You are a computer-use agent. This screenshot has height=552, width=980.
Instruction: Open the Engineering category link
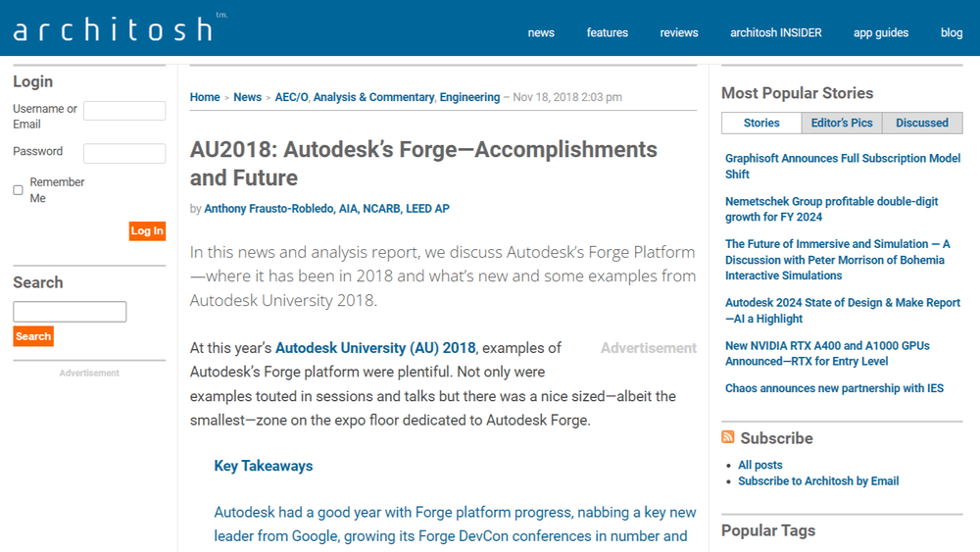coord(469,97)
